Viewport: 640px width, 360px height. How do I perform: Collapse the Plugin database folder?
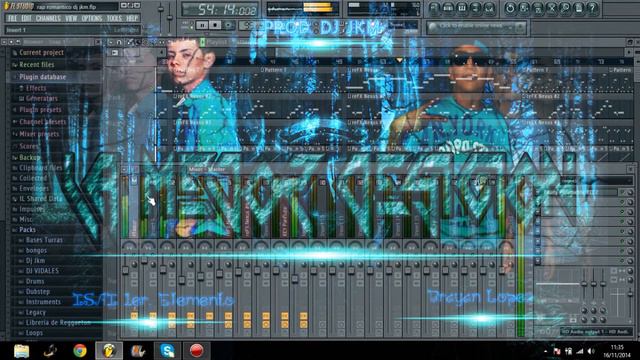pyautogui.click(x=42, y=77)
